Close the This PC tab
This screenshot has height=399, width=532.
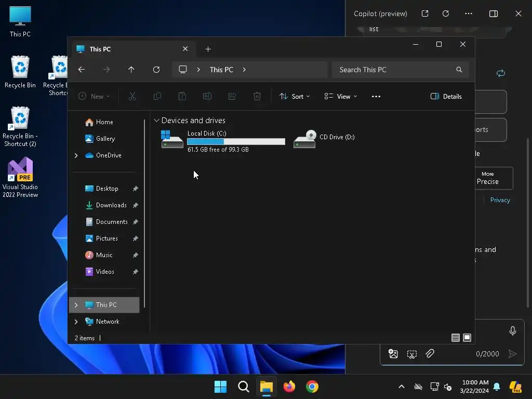(185, 49)
